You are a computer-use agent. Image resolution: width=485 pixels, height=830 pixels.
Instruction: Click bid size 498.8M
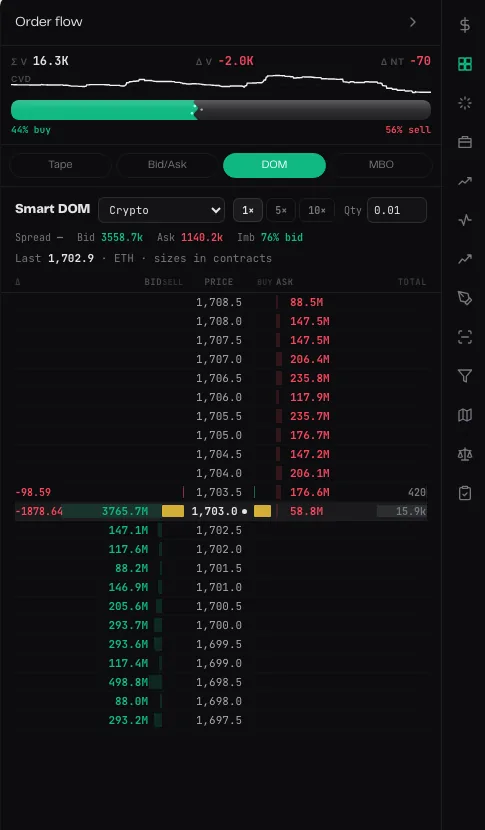(x=128, y=682)
